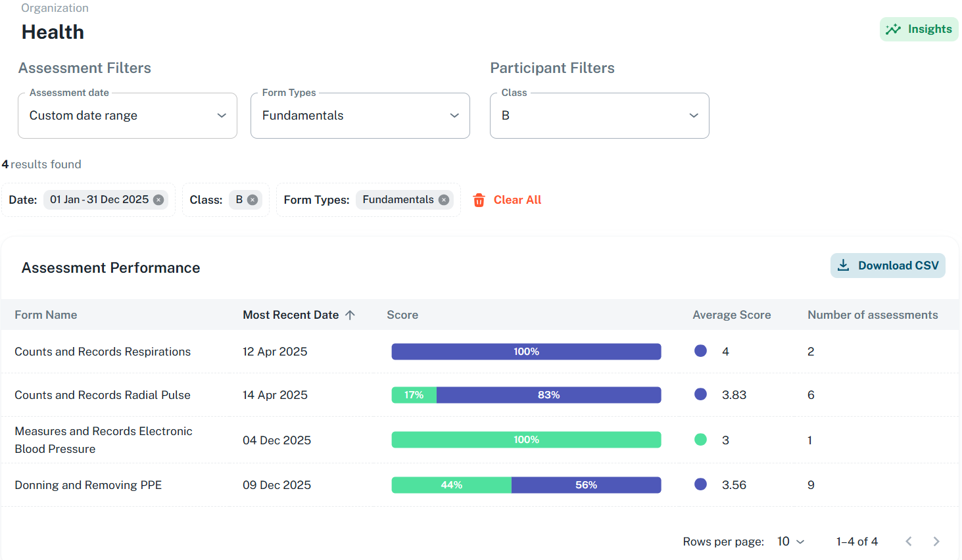
Task: Click the purple dot for Radial Pulse average
Action: click(700, 394)
